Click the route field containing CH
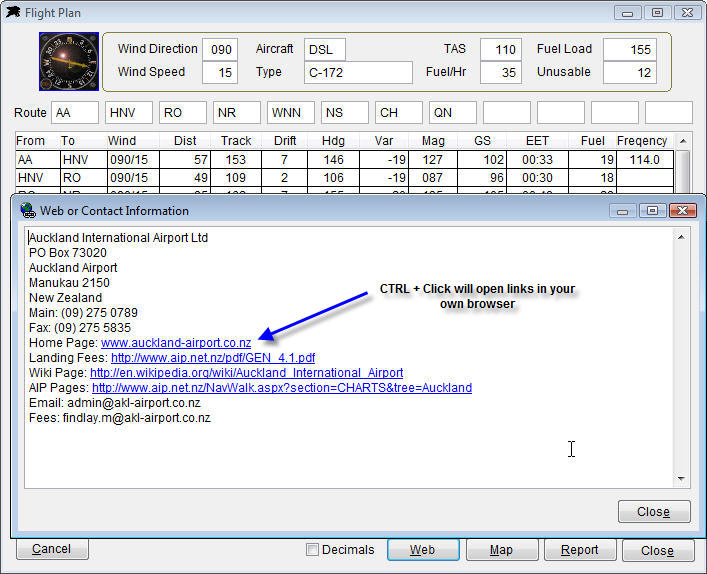 pyautogui.click(x=399, y=112)
